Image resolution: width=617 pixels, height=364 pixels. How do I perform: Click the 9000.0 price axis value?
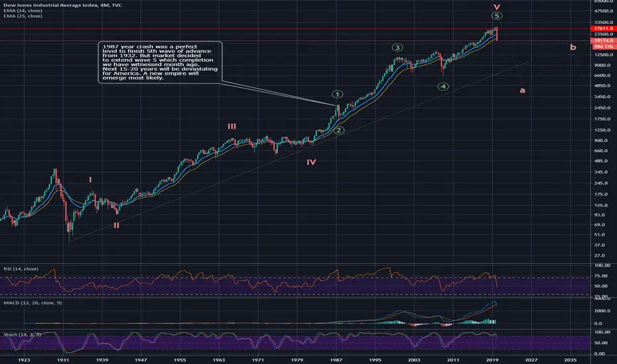(603, 66)
